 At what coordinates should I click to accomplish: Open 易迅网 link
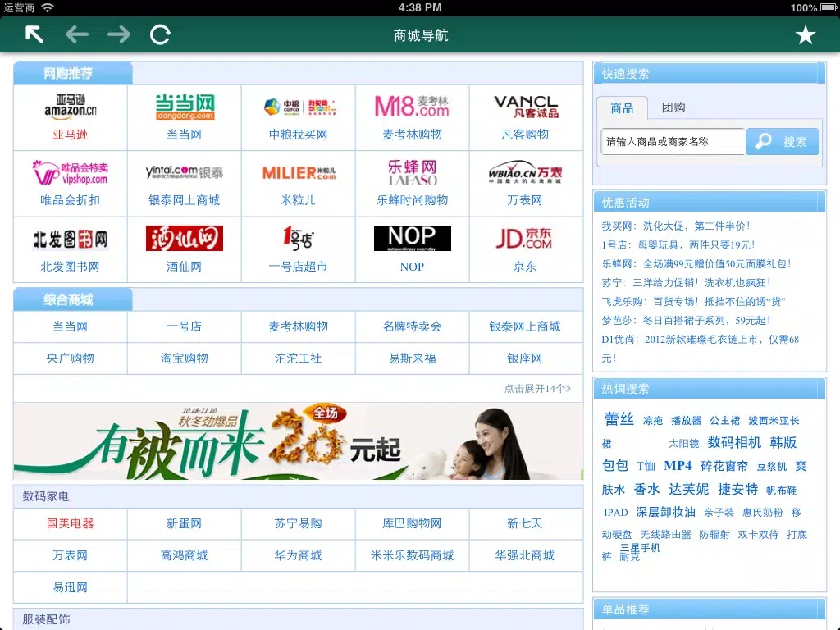click(x=71, y=587)
